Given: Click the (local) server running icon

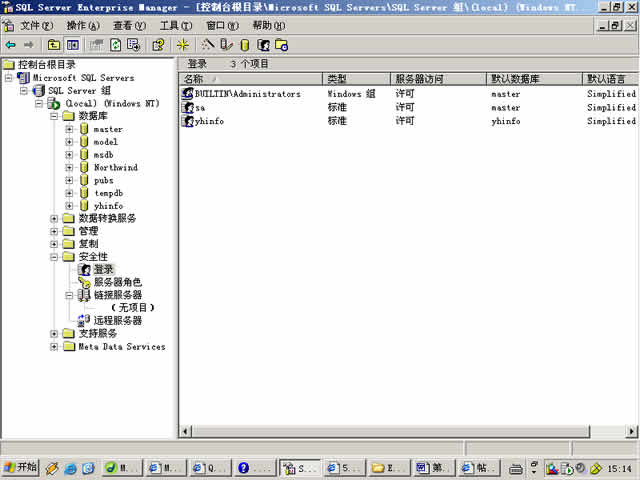Looking at the screenshot, I should [53, 104].
